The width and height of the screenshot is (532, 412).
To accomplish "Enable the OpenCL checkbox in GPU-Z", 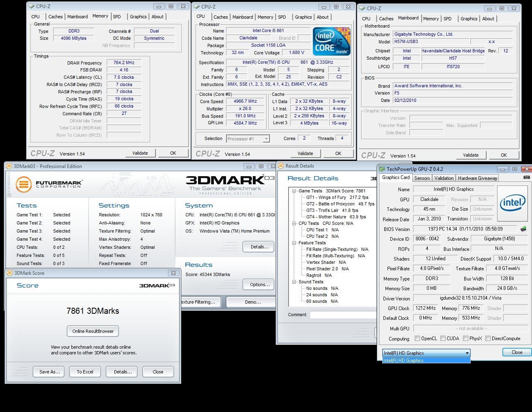I will 417,338.
